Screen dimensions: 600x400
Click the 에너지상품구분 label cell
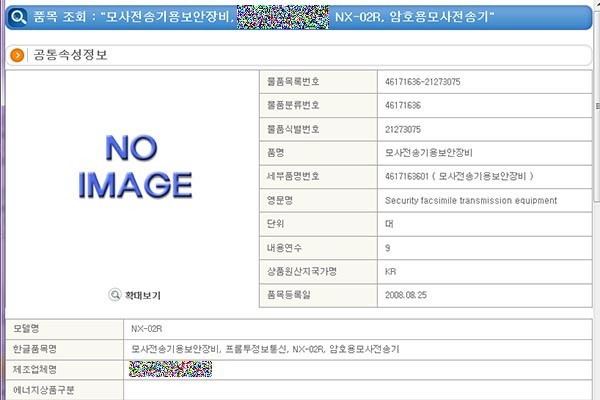click(65, 390)
